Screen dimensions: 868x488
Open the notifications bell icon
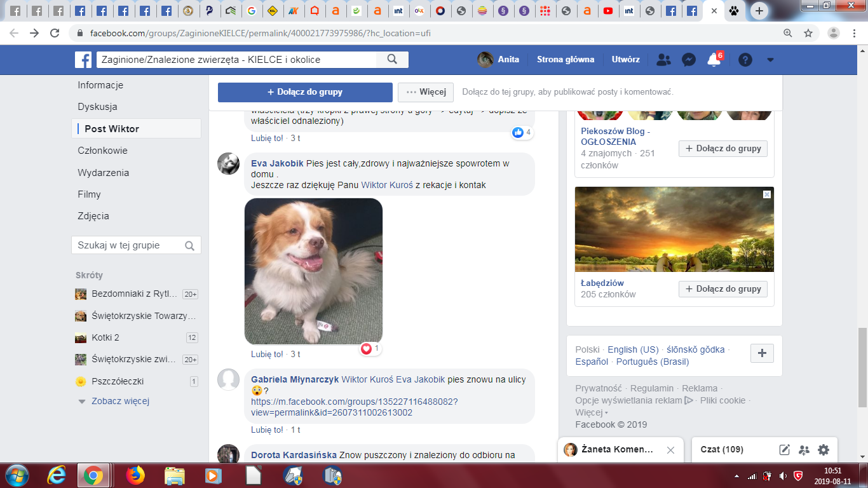coord(713,60)
